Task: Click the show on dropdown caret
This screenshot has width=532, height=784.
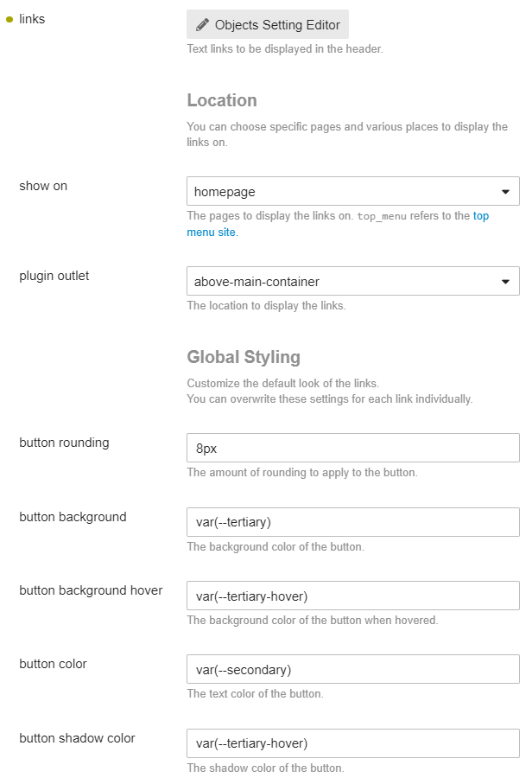Action: [505, 192]
